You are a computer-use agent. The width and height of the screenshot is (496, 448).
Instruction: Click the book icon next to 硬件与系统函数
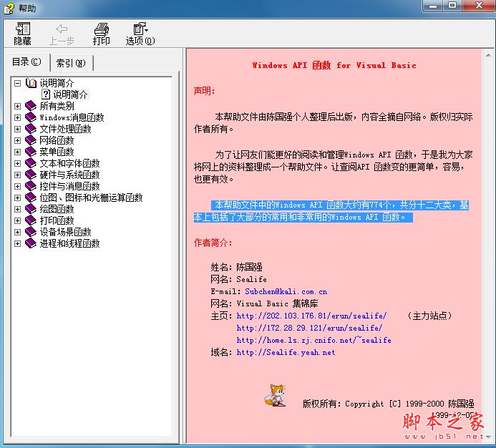[x=31, y=175]
